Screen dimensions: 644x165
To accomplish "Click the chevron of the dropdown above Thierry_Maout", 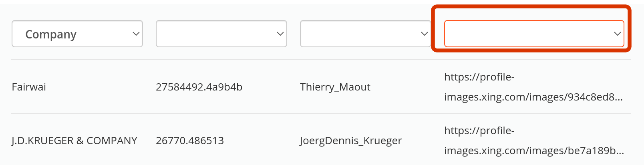I will click(x=425, y=34).
